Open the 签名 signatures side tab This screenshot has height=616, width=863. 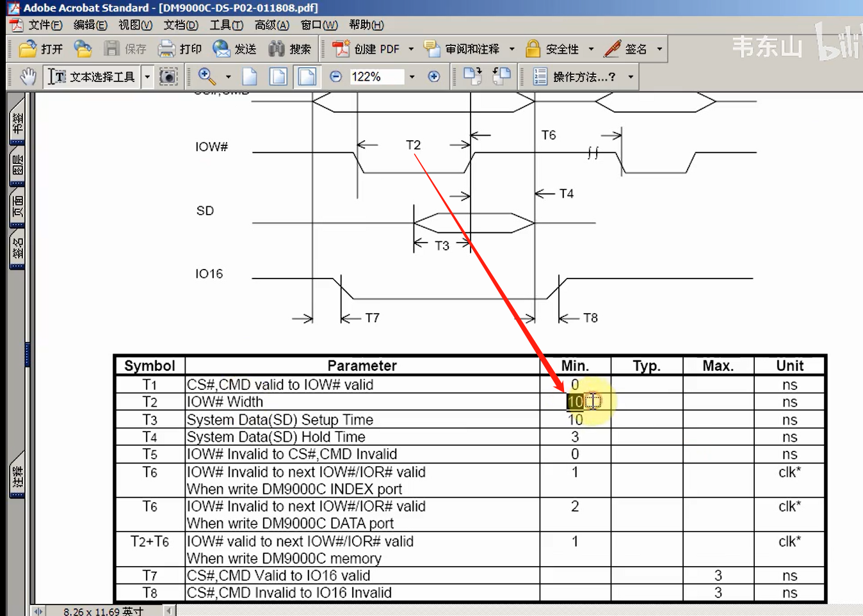pyautogui.click(x=17, y=249)
